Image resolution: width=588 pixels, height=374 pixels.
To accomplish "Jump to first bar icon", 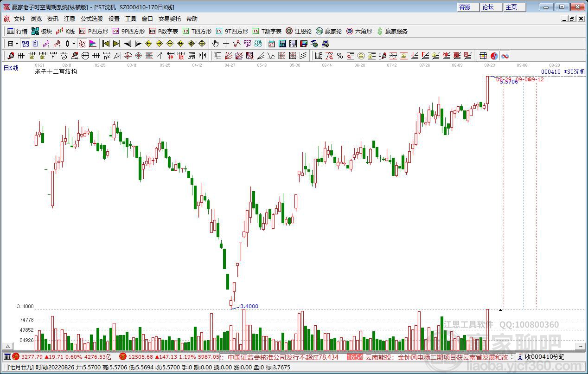I will click(106, 44).
